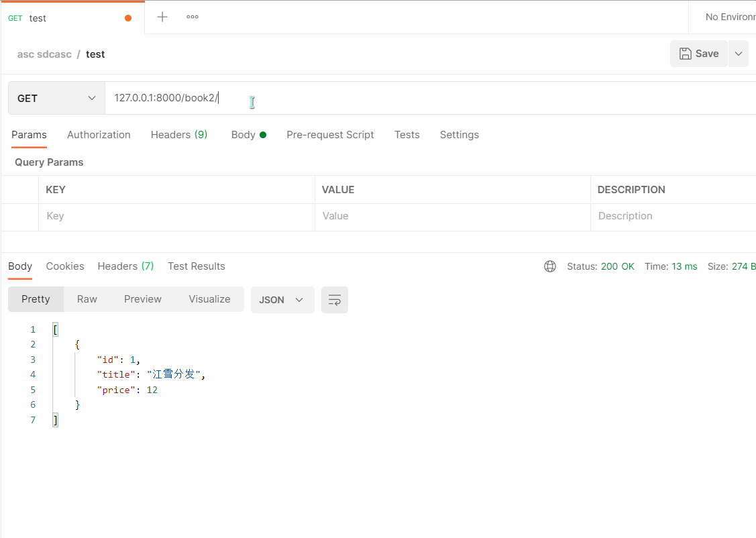The image size is (756, 538).
Task: Select the Raw response view
Action: click(x=87, y=299)
